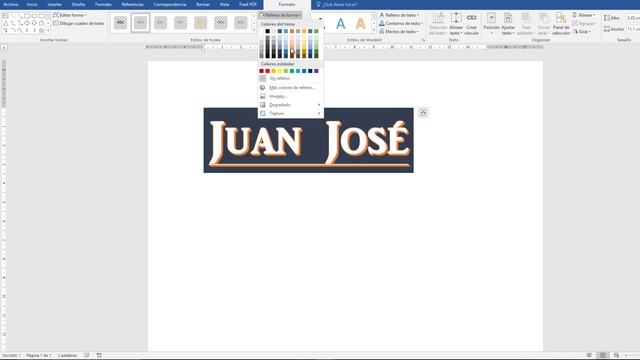Open Relleno de texto dropdown
Screen dimensions: 640x360
(399, 15)
